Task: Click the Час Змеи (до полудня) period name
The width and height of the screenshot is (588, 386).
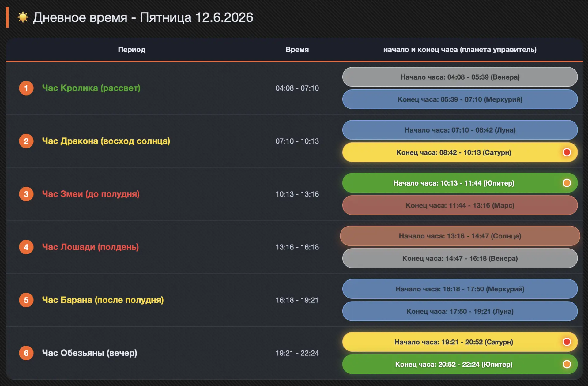Action: tap(91, 194)
